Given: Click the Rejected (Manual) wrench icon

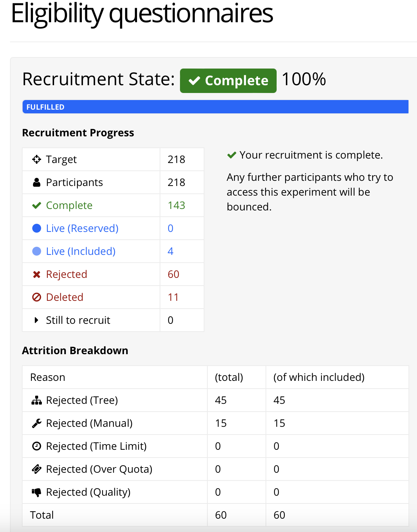Looking at the screenshot, I should coord(37,423).
